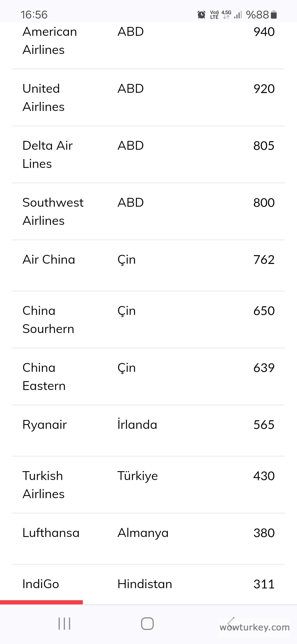Image resolution: width=297 pixels, height=644 pixels.
Task: Tap the Ryanair airline name
Action: click(x=45, y=425)
